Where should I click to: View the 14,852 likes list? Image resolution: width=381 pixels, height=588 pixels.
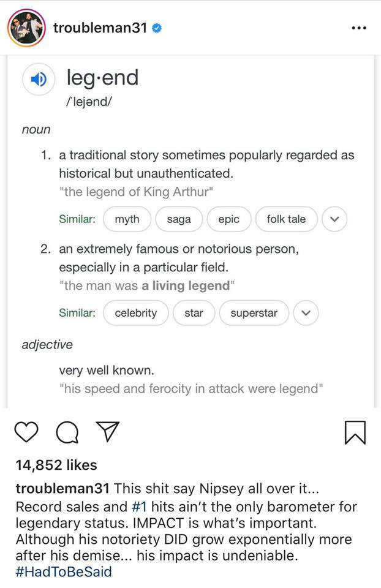point(56,465)
